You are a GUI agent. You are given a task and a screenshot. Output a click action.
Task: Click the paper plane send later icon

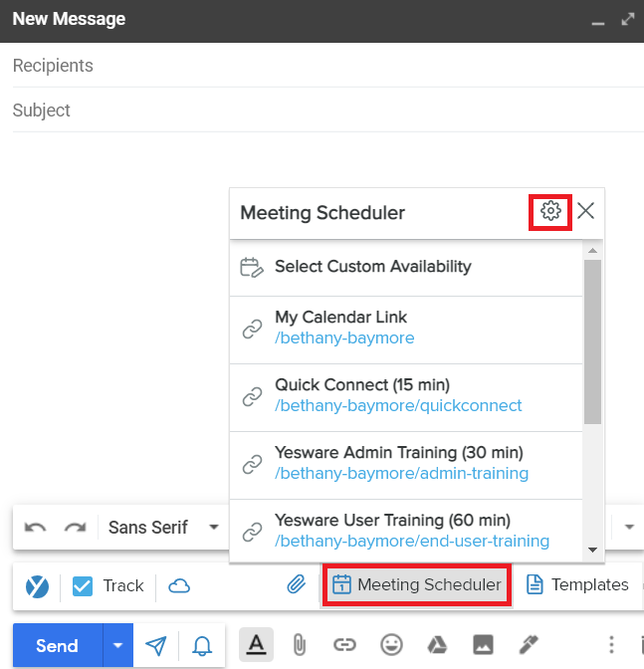click(156, 646)
